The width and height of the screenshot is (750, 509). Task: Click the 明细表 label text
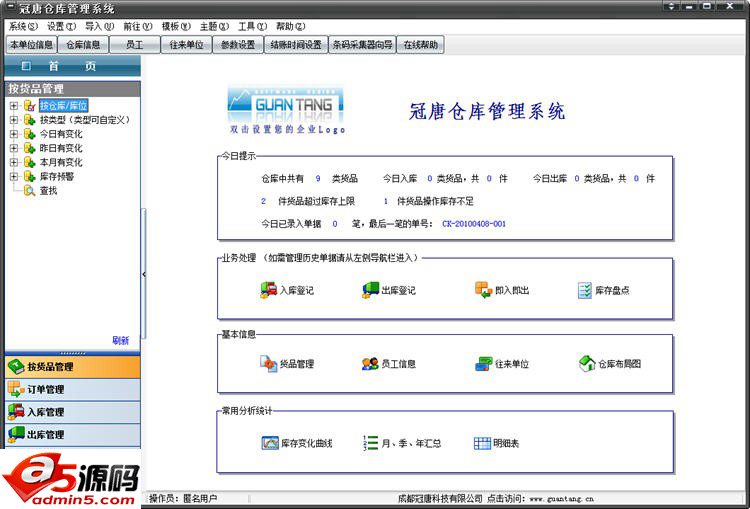pos(506,443)
